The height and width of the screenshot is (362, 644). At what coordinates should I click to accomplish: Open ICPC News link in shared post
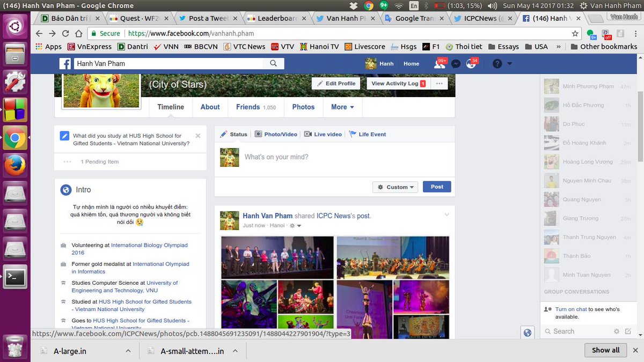[333, 216]
